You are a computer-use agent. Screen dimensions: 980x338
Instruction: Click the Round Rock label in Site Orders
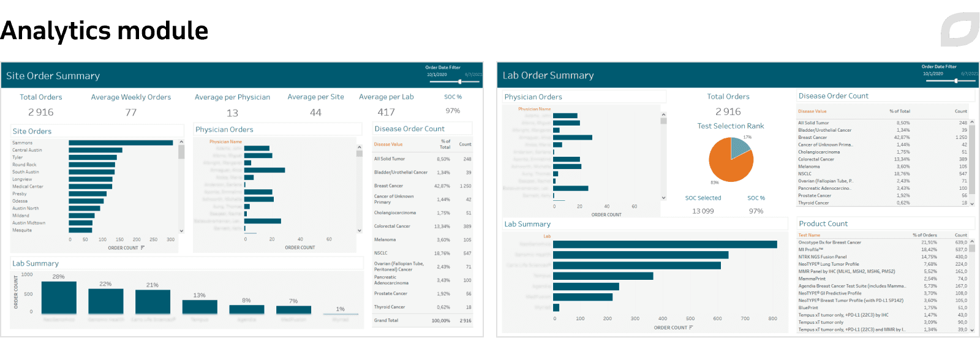[24, 165]
